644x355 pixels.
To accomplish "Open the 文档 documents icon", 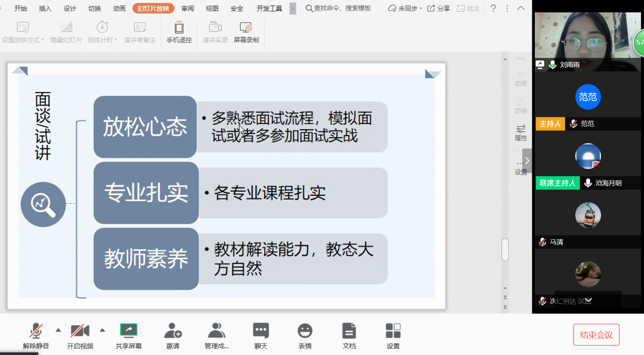I will point(349,331).
